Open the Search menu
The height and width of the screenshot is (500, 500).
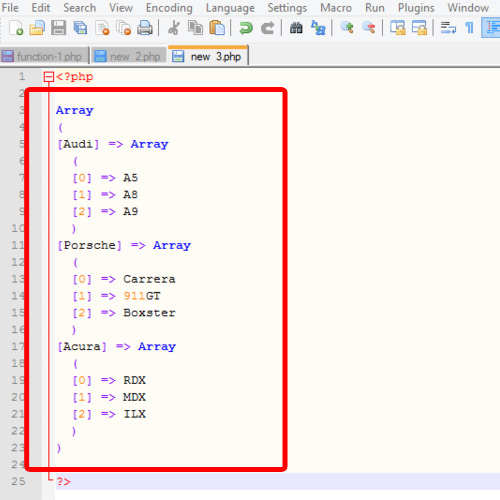point(80,7)
